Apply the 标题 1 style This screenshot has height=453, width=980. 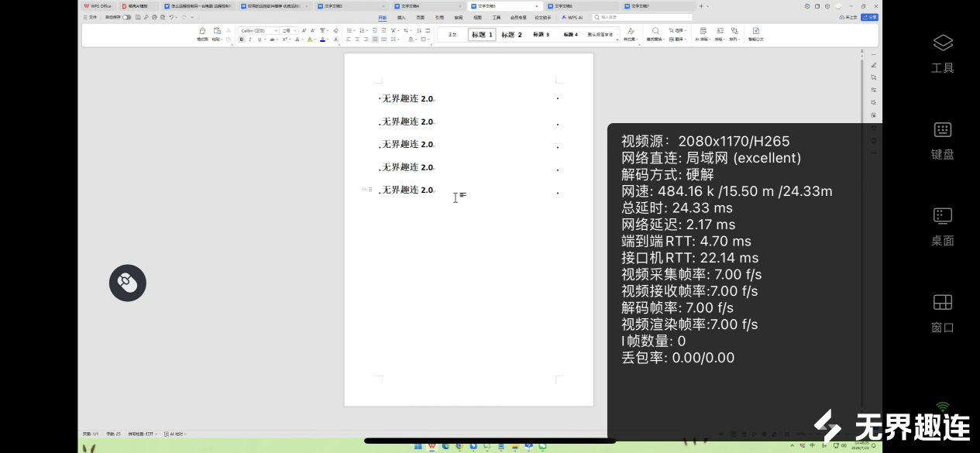coord(482,35)
